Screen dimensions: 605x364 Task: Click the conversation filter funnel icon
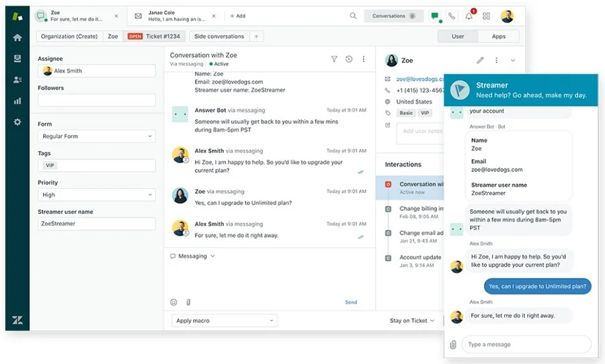pyautogui.click(x=334, y=59)
